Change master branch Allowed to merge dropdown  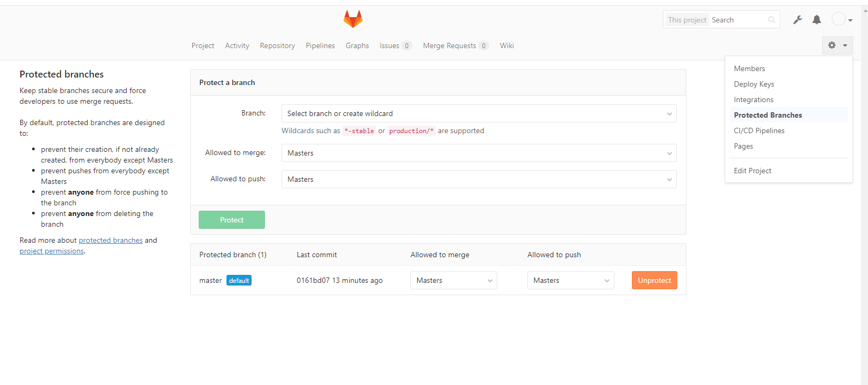(453, 280)
